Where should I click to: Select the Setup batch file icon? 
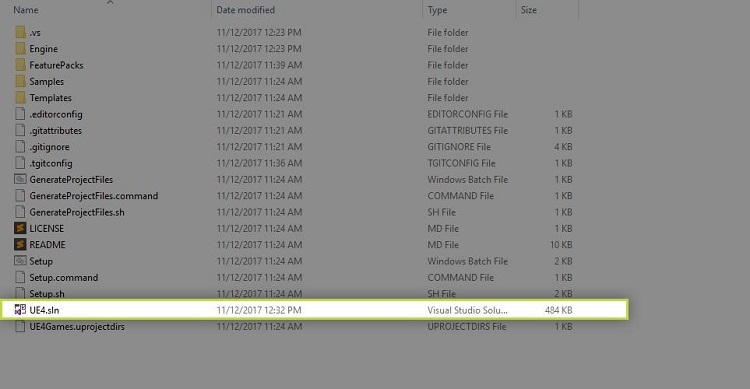(20, 261)
